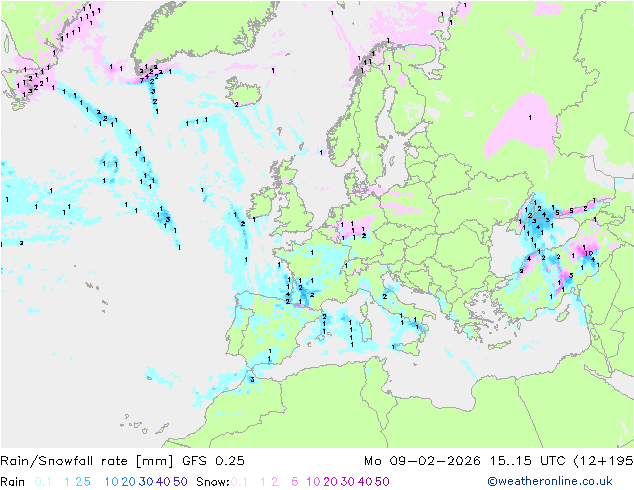This screenshot has width=634, height=490.
Task: Pick the Rain legend value 20
Action: point(128,482)
